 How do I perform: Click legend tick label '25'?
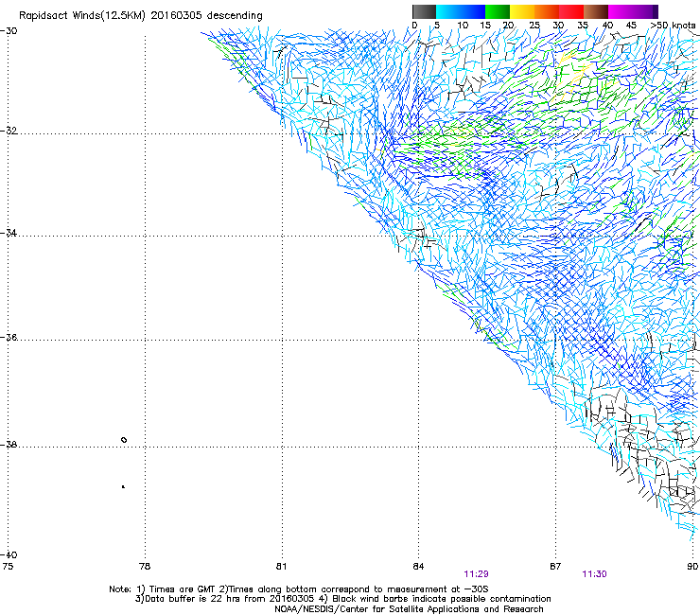click(534, 26)
